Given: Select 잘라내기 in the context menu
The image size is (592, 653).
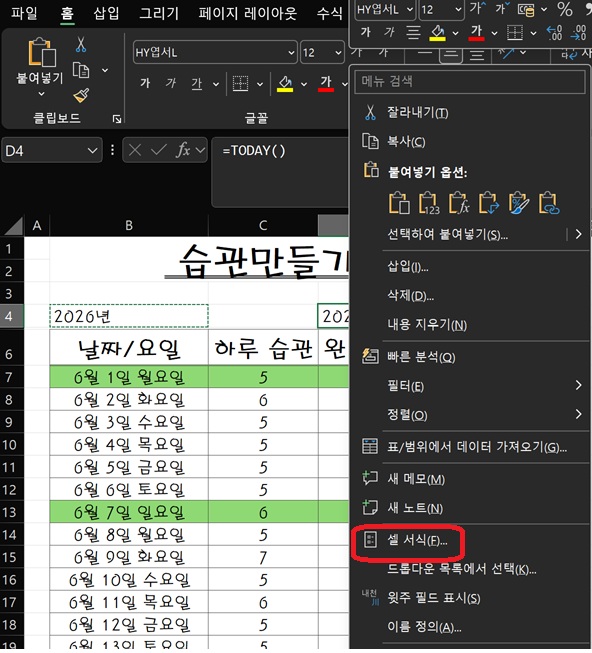Looking at the screenshot, I should pos(418,113).
